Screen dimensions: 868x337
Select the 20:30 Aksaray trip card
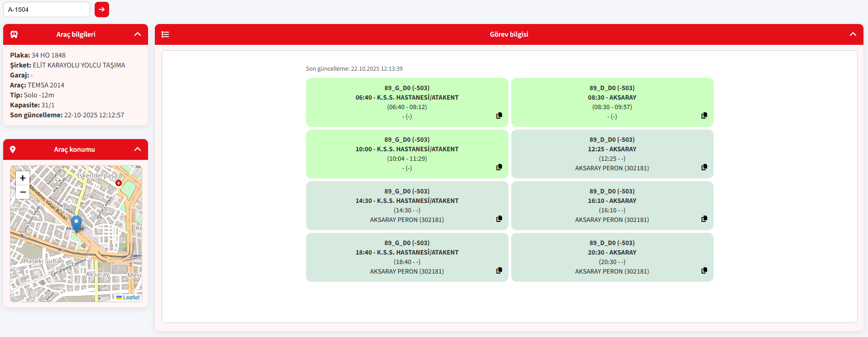point(612,257)
